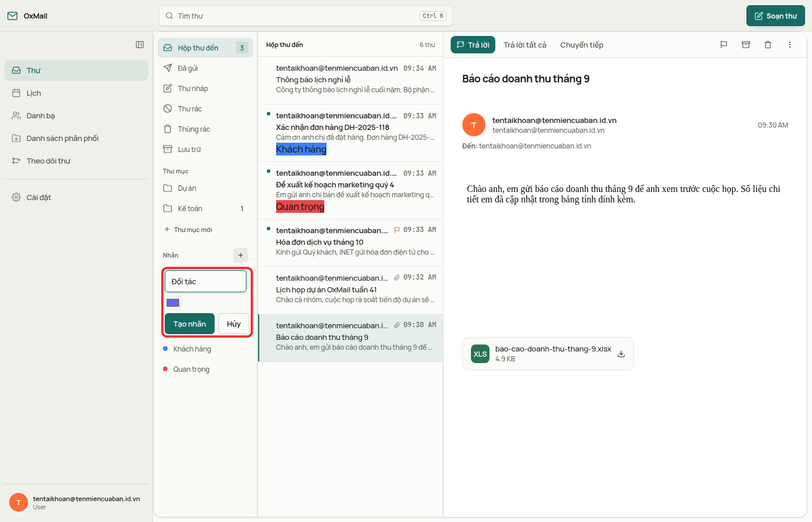This screenshot has width=812, height=522.
Task: Open the Xác nhận đơn hàng DH-2025-118 email
Action: coord(350,133)
